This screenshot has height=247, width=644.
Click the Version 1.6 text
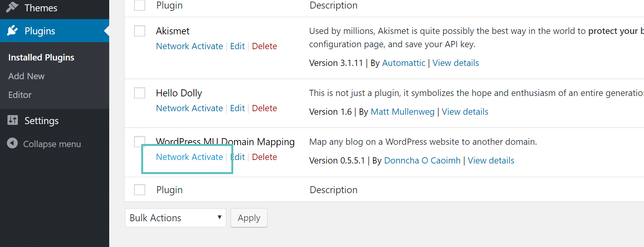330,112
